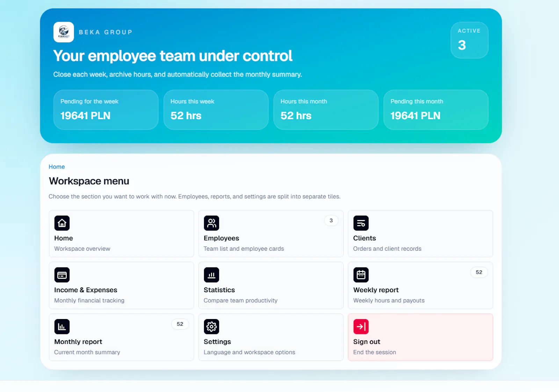
Task: Click the 'Workspace menu' heading
Action: (89, 181)
